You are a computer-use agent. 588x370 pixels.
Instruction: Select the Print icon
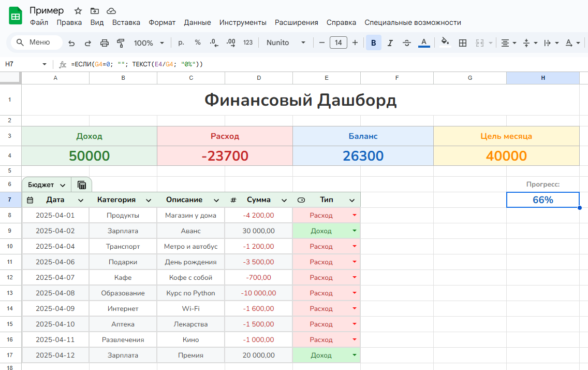click(x=105, y=42)
